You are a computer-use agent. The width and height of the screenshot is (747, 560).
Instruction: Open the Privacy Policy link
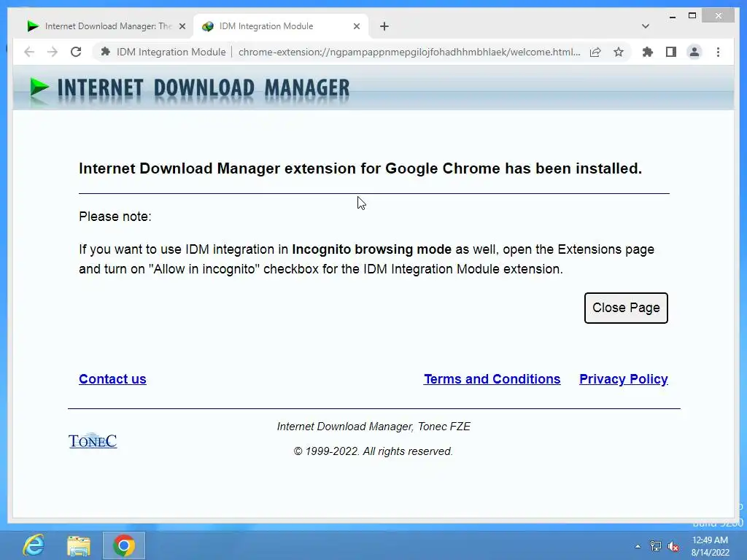[x=624, y=379]
